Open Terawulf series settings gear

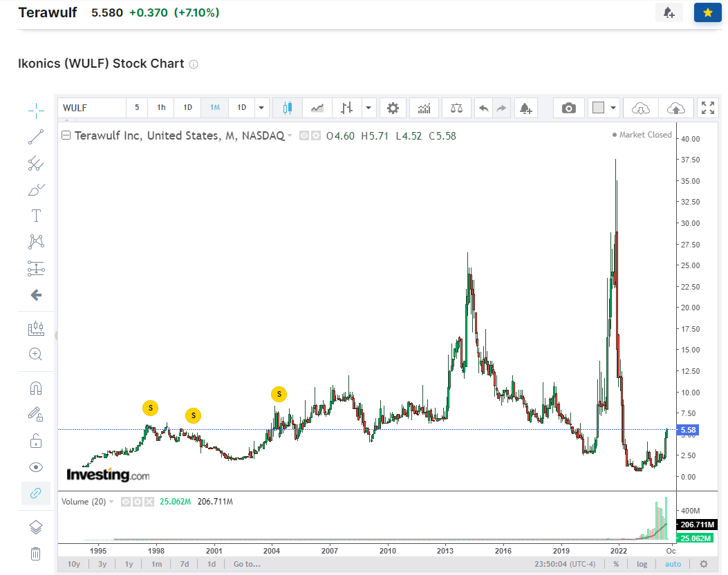pyautogui.click(x=316, y=135)
